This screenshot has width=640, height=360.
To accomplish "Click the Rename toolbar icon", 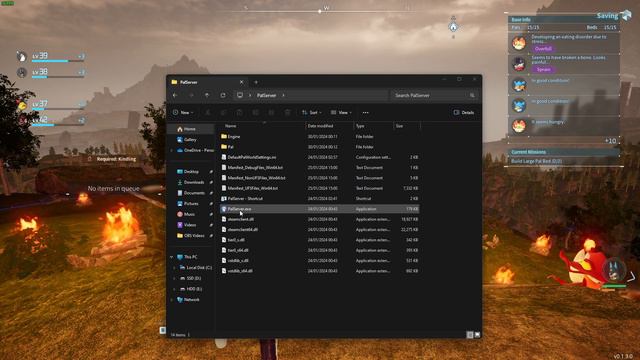I will pos(256,112).
